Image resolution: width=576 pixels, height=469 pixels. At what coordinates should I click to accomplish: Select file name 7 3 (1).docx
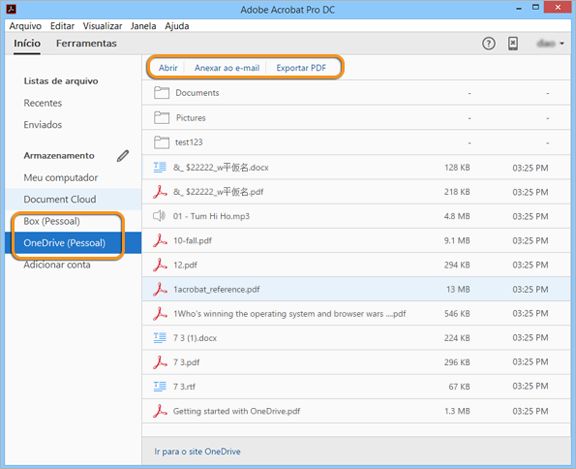click(x=195, y=338)
